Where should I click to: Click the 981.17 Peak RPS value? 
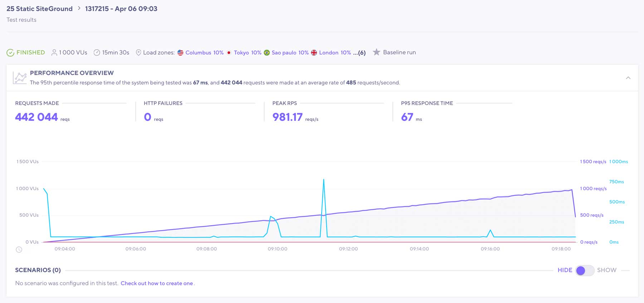pyautogui.click(x=287, y=117)
